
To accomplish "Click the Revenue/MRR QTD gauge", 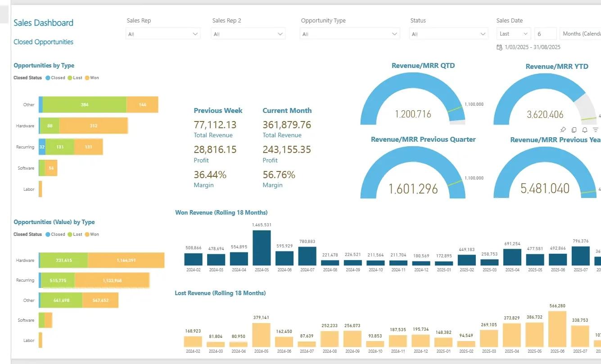I will point(413,98).
